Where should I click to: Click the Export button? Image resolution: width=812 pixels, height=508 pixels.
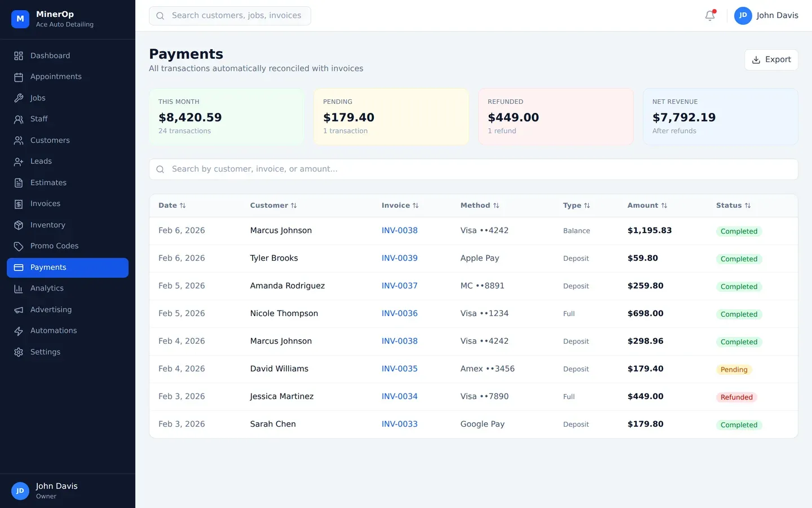pyautogui.click(x=771, y=59)
